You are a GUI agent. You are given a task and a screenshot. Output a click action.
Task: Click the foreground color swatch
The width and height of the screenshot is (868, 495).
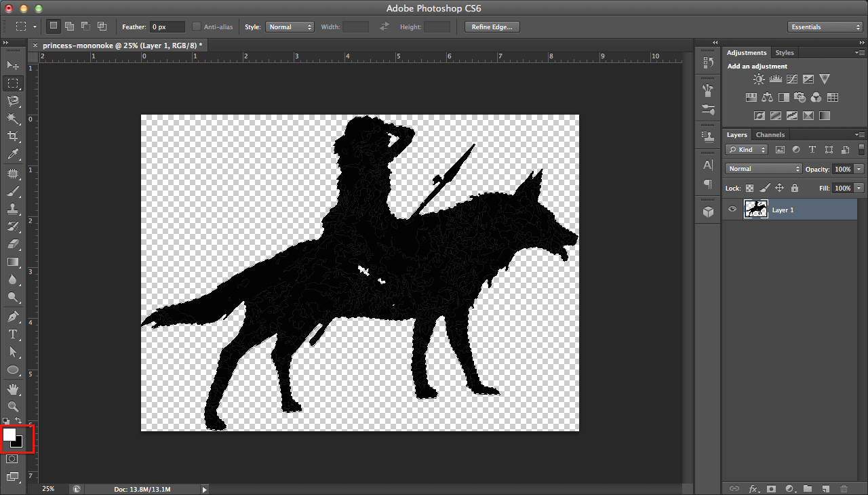(x=9, y=435)
